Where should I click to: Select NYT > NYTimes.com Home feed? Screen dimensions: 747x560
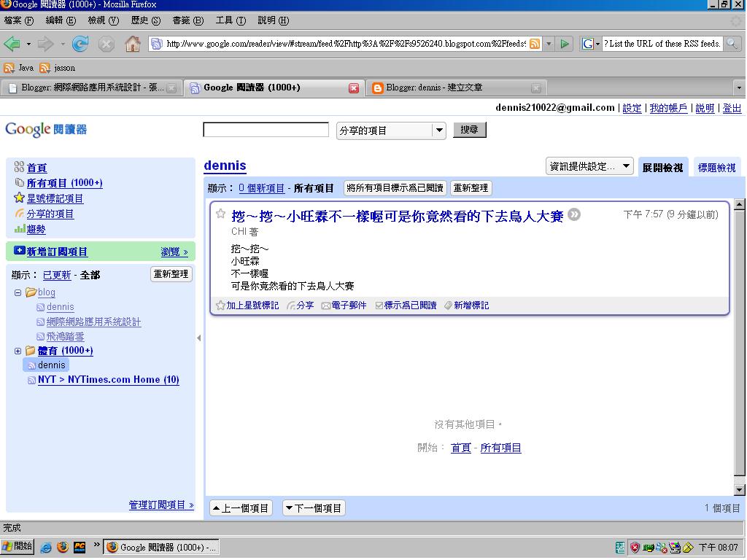pyautogui.click(x=109, y=380)
